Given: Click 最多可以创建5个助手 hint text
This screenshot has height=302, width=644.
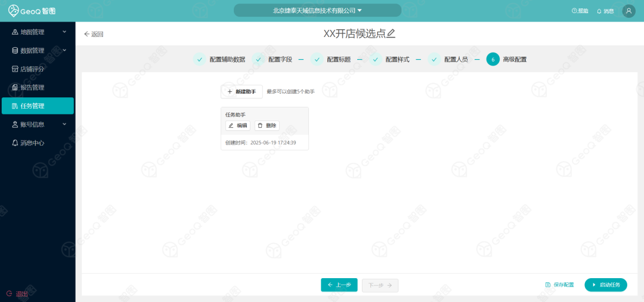Looking at the screenshot, I should 291,92.
